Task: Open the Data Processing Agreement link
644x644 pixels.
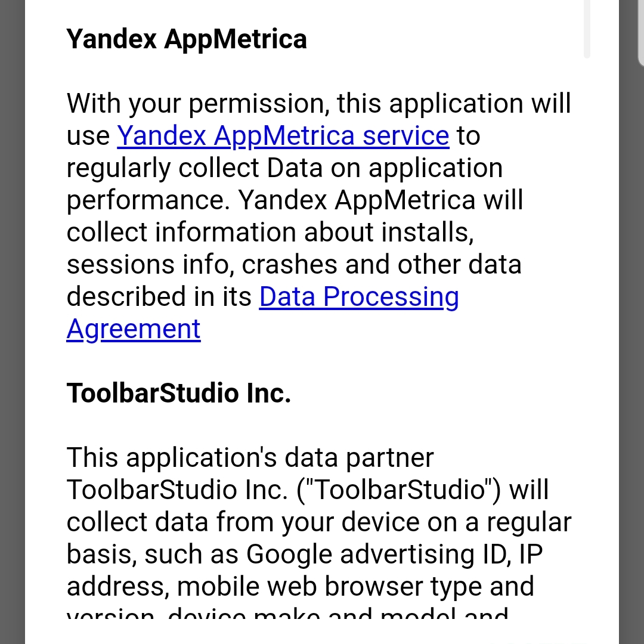Action: point(359,296)
